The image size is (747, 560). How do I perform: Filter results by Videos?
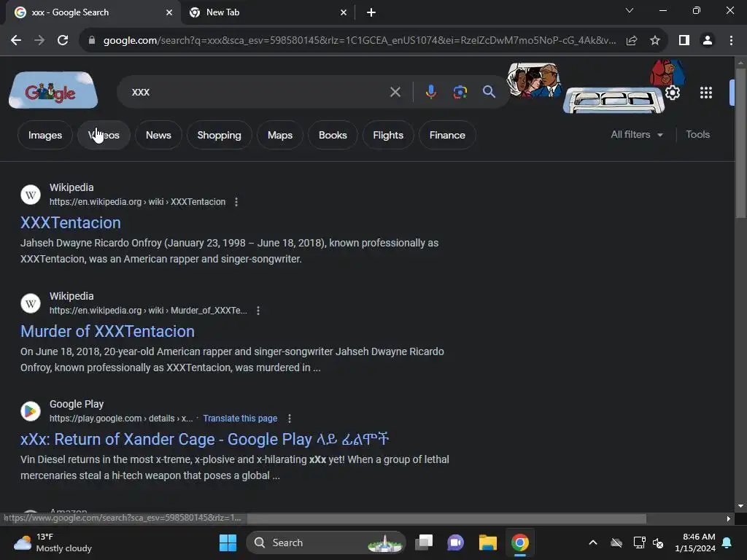point(104,135)
